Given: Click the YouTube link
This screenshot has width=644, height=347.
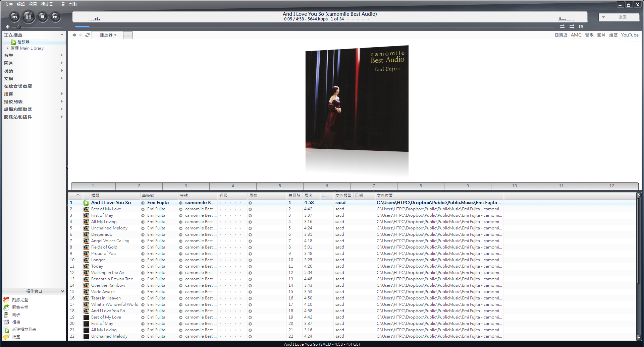Looking at the screenshot, I should (630, 35).
